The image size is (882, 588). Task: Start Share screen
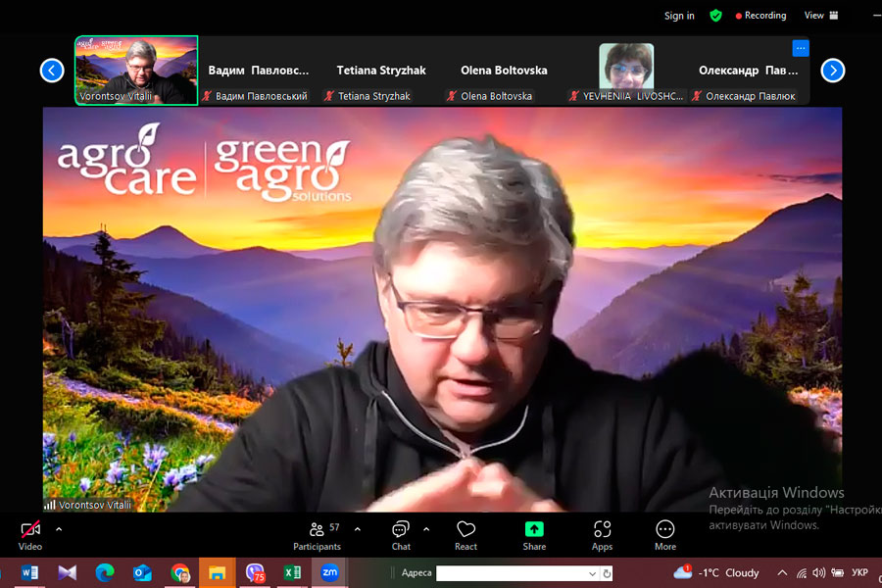pos(534,536)
